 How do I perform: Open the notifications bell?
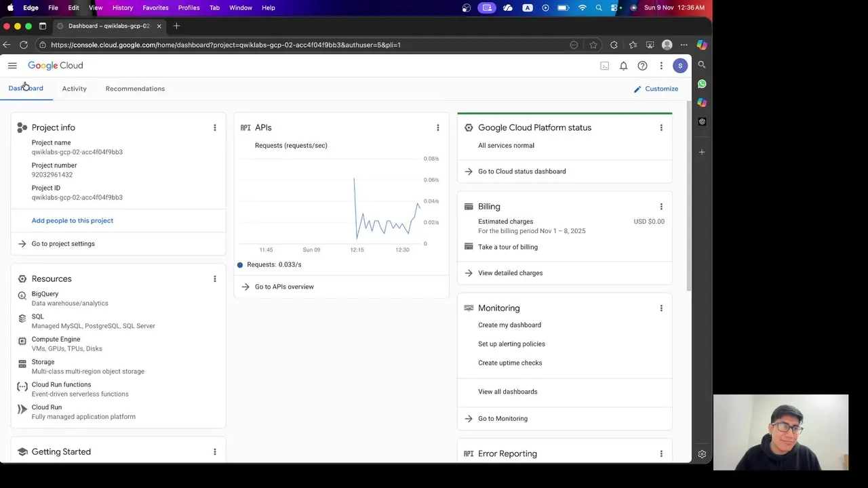pos(623,66)
